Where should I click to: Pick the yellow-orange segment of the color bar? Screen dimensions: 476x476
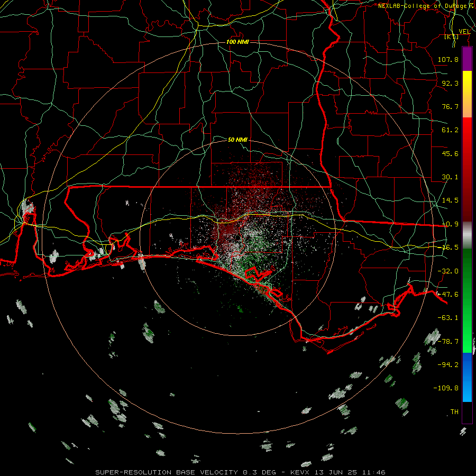coord(467,94)
